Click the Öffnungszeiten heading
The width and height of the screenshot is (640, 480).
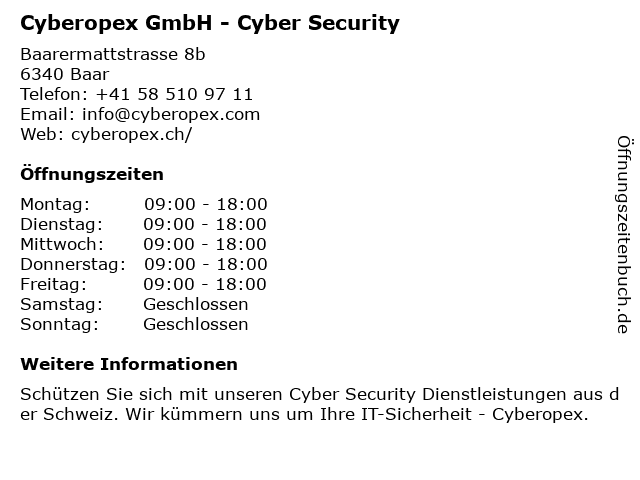92,174
